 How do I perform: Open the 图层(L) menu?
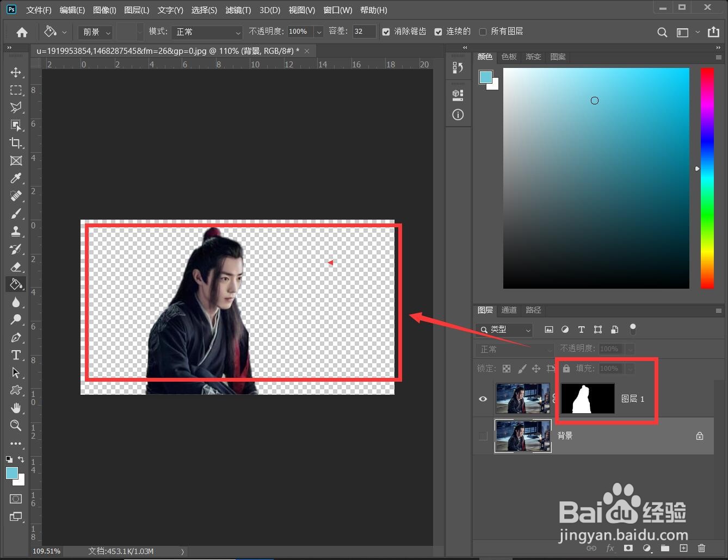tap(137, 10)
